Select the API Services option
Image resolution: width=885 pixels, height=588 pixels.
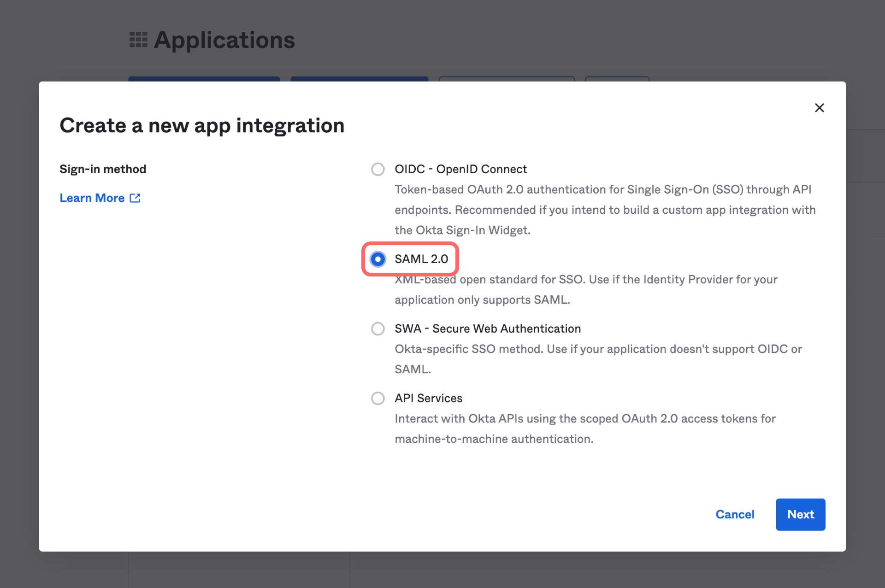click(428, 398)
